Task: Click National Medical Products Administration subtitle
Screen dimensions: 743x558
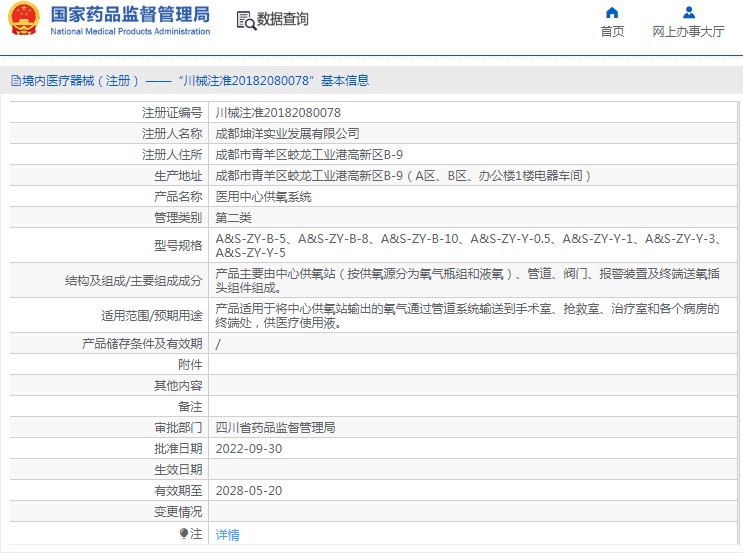Action: 130,31
